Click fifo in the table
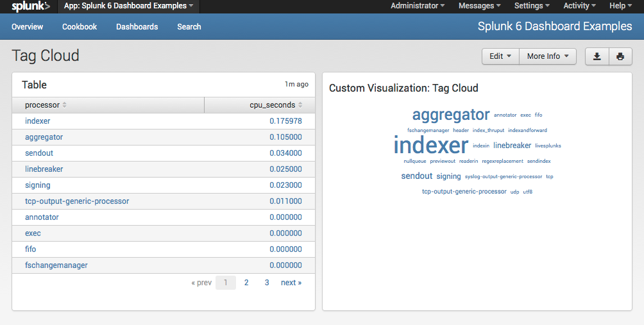 [x=30, y=249]
